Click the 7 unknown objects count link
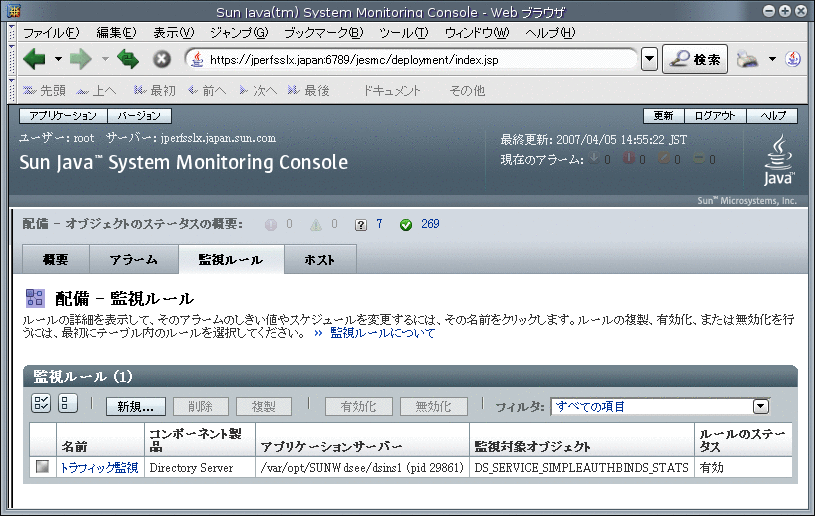Screen dimensions: 815x516 click(379, 224)
